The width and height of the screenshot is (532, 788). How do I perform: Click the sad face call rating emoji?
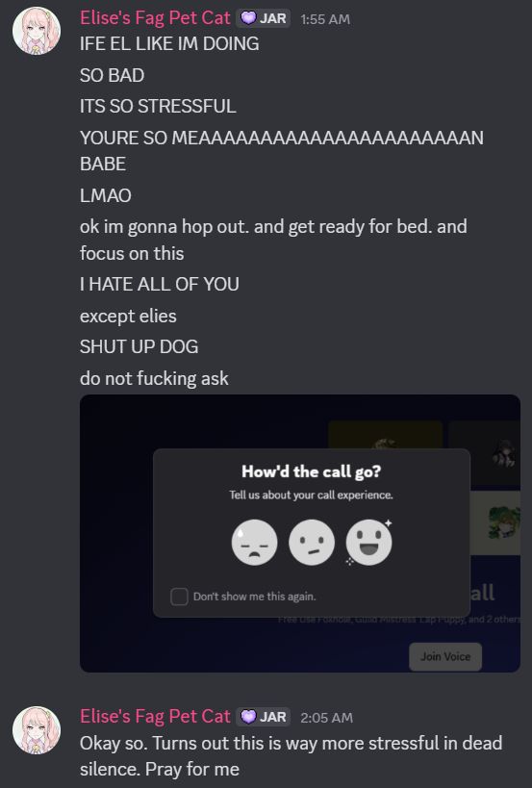pos(254,543)
